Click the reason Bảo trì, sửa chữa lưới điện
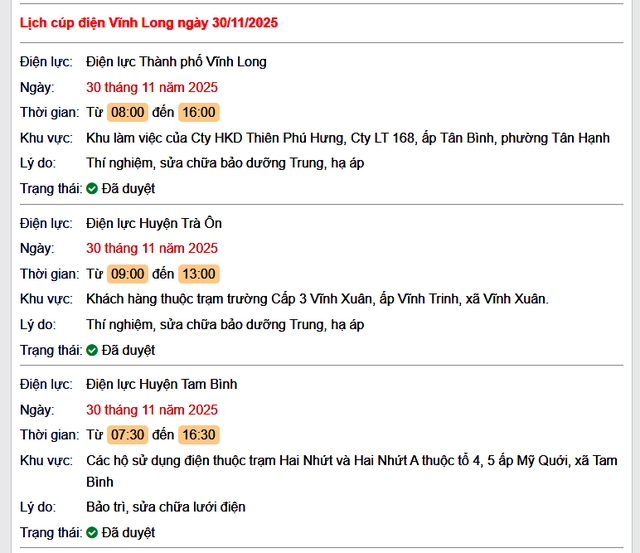640x553 pixels. pyautogui.click(x=166, y=507)
